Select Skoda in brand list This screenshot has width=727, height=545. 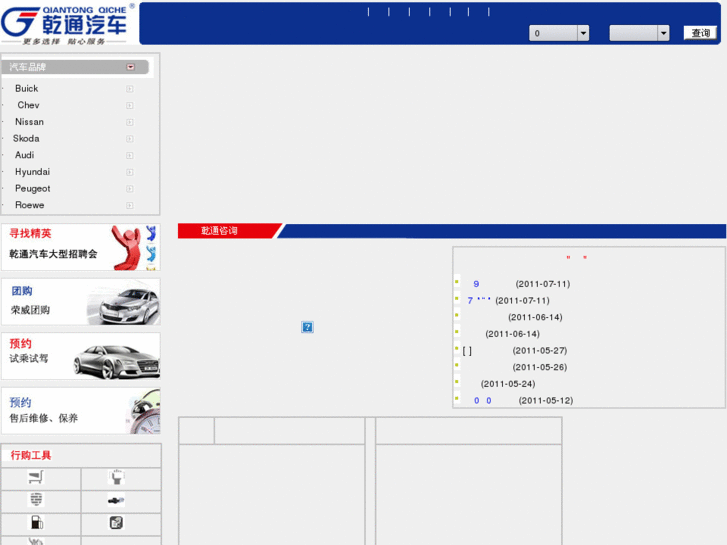click(x=26, y=138)
